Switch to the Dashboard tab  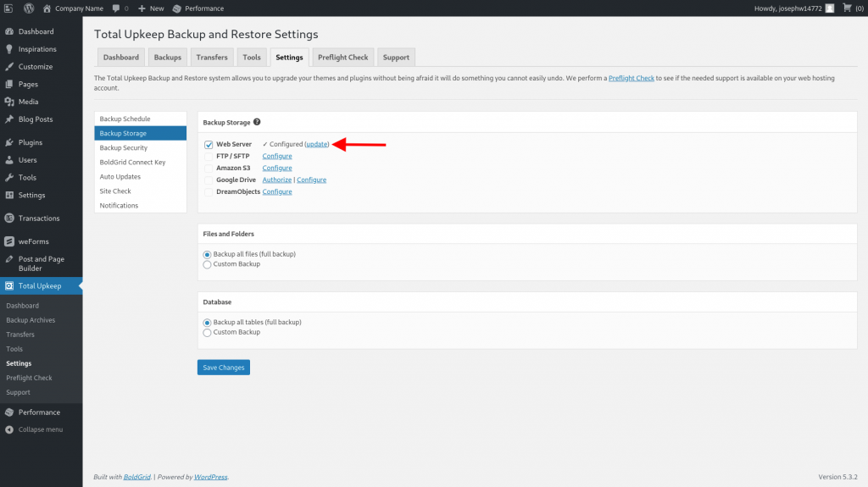[120, 57]
